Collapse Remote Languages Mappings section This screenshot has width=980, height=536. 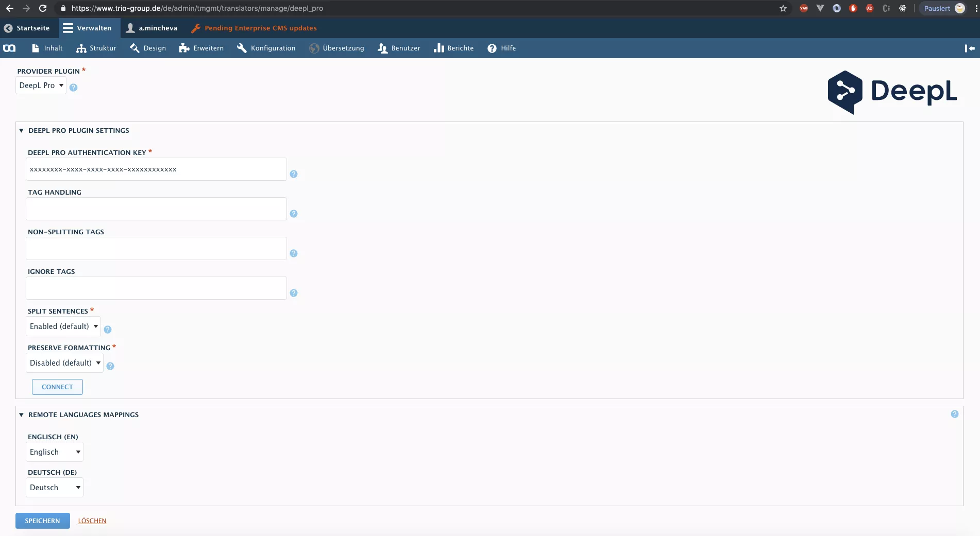point(78,414)
